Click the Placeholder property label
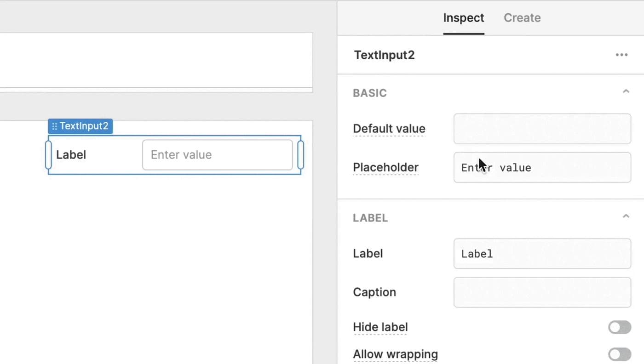The width and height of the screenshot is (644, 364). tap(385, 167)
